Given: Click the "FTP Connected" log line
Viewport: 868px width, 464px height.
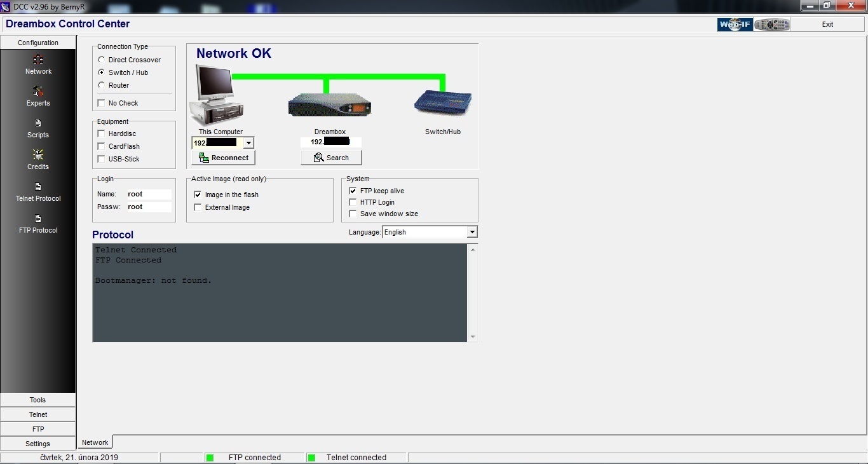Looking at the screenshot, I should point(128,261).
